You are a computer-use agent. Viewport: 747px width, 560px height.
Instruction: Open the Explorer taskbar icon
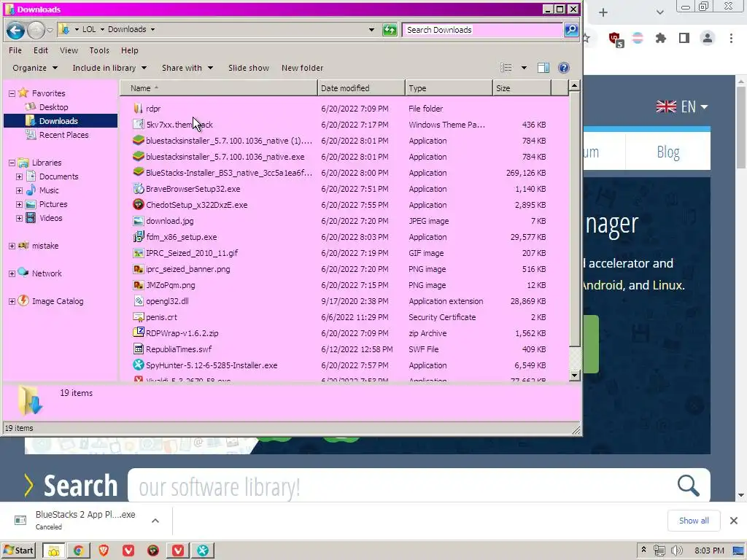(x=54, y=551)
